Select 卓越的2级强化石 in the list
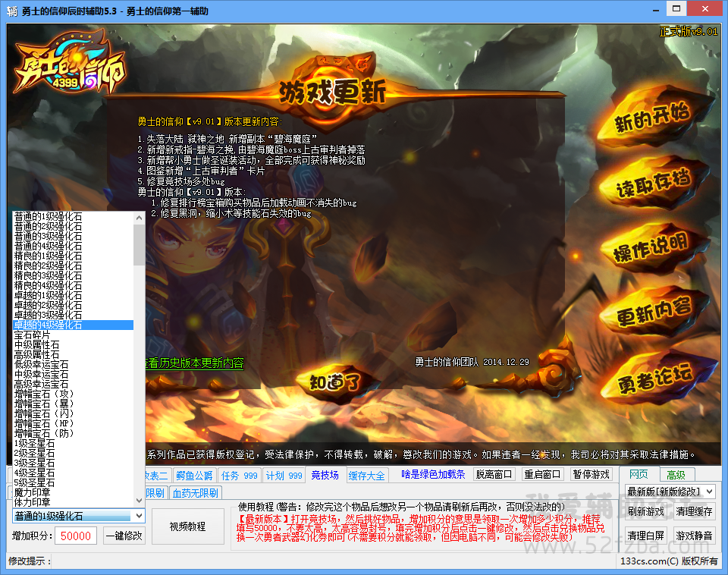Screen dimensions: 728x575 (x=73, y=305)
